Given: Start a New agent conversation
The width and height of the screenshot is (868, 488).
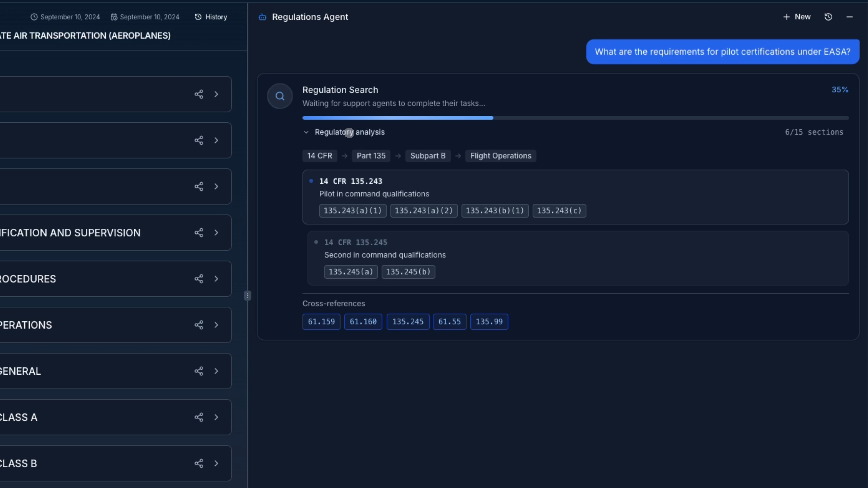Looking at the screenshot, I should click(797, 17).
